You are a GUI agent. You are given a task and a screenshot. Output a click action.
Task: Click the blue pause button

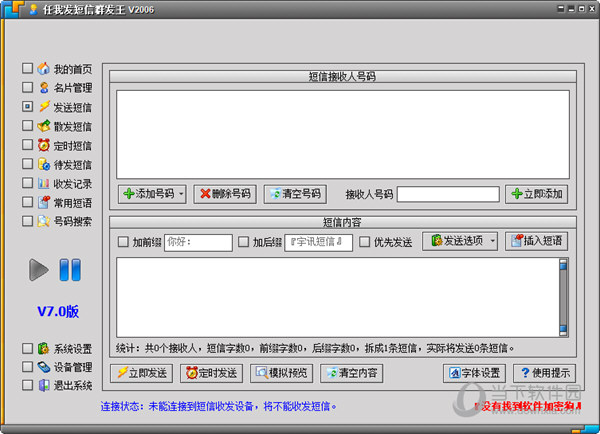tap(70, 270)
